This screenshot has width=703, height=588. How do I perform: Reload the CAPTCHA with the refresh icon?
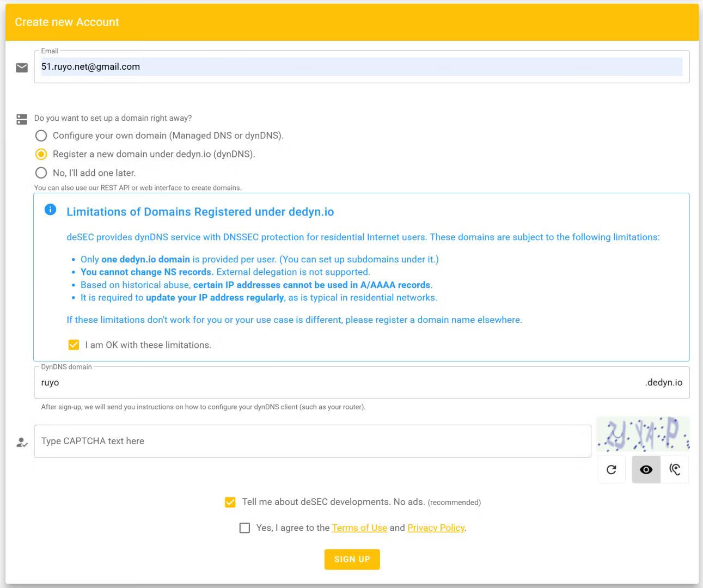click(x=612, y=469)
